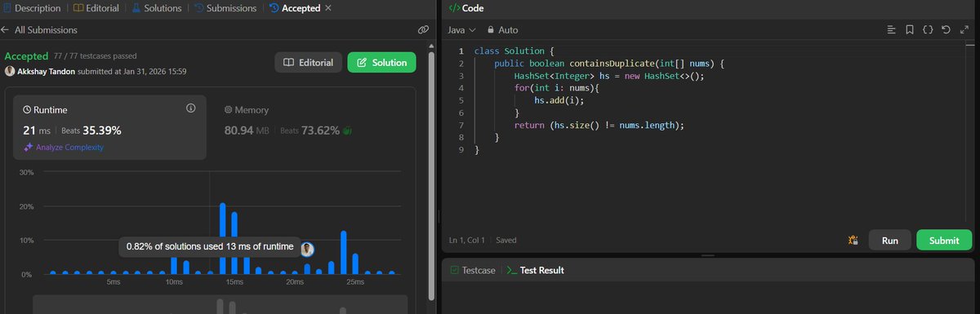Click the chart range slider below the histogram
The image size is (980, 314).
tap(219, 305)
